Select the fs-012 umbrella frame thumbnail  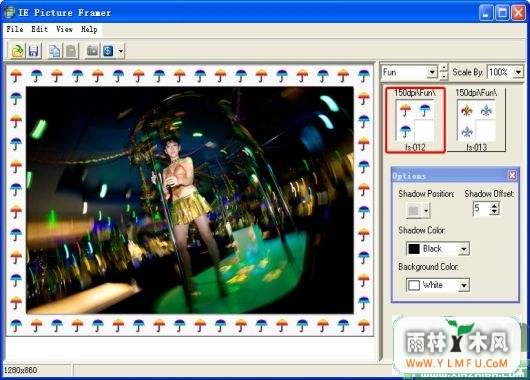click(415, 120)
